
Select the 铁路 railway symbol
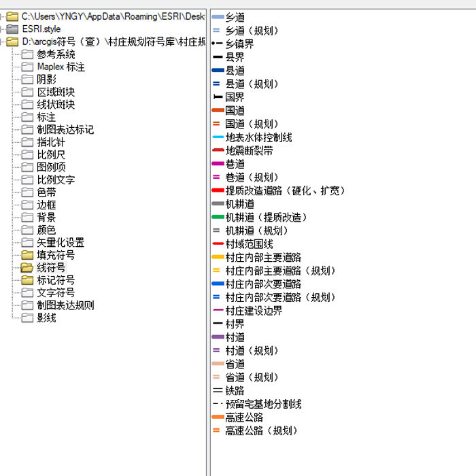pyautogui.click(x=228, y=391)
